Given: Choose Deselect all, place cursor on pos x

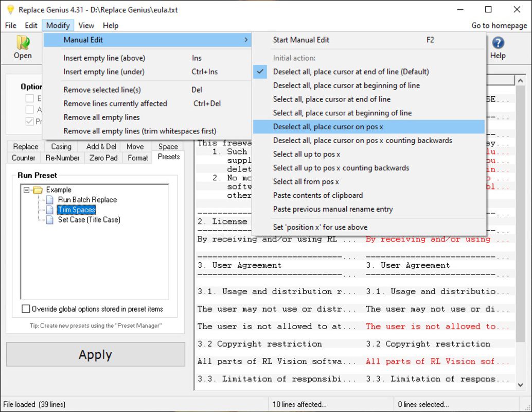Looking at the screenshot, I should [368, 127].
